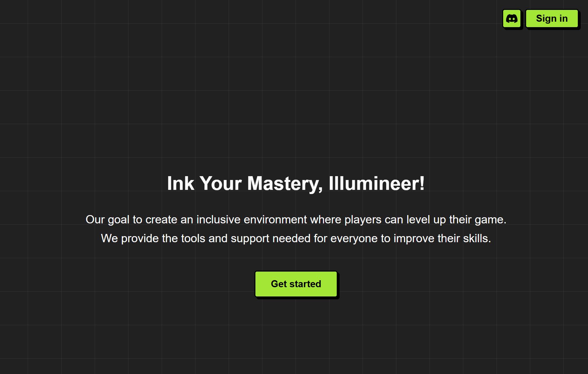Click the word 'Illumineer!' in the heading
This screenshot has width=588, height=374.
[x=377, y=183]
